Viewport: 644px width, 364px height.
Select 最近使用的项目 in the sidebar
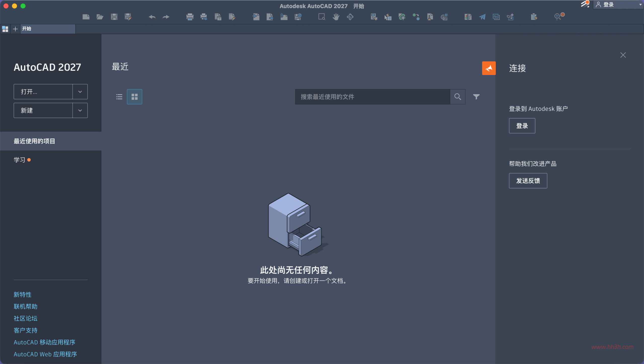[51, 141]
